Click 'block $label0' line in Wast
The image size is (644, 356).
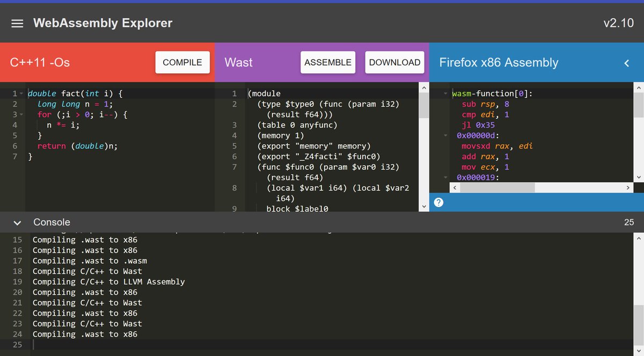(297, 209)
